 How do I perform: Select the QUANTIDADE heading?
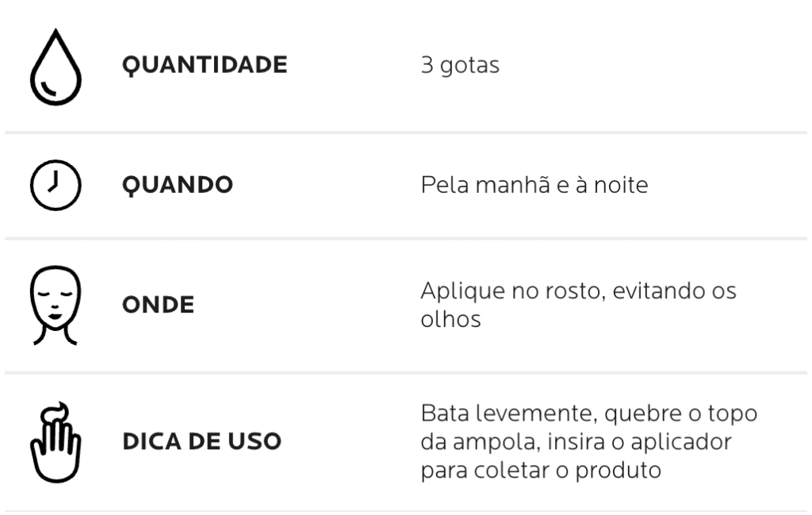pyautogui.click(x=205, y=66)
